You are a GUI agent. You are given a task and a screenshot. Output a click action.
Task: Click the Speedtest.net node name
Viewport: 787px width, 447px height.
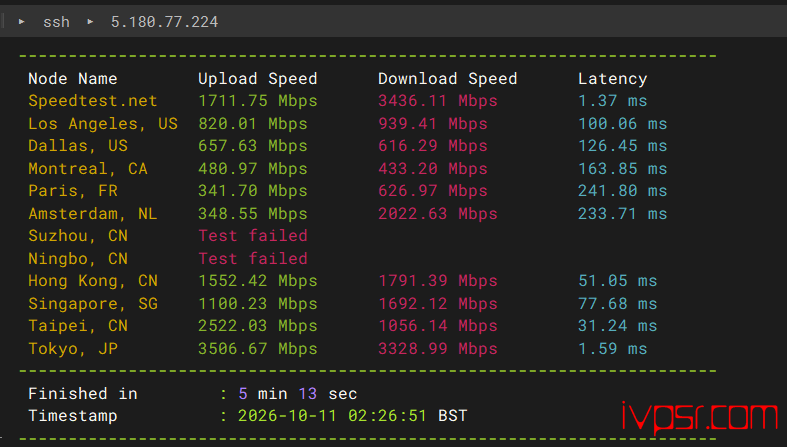click(x=93, y=101)
